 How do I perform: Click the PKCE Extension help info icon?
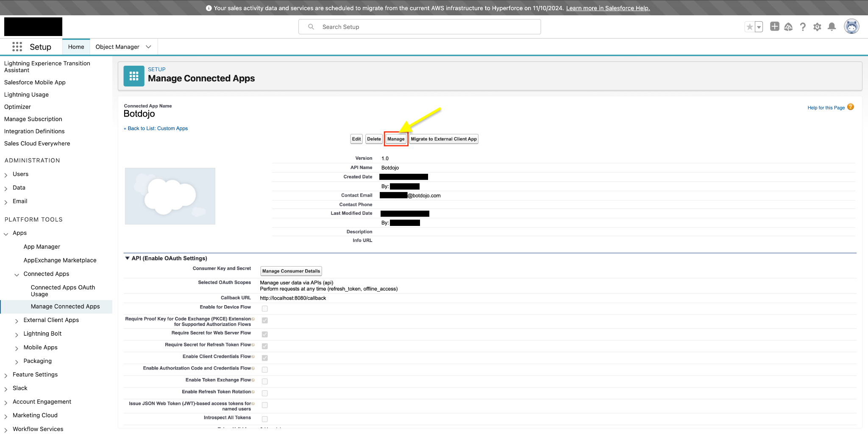(x=253, y=319)
